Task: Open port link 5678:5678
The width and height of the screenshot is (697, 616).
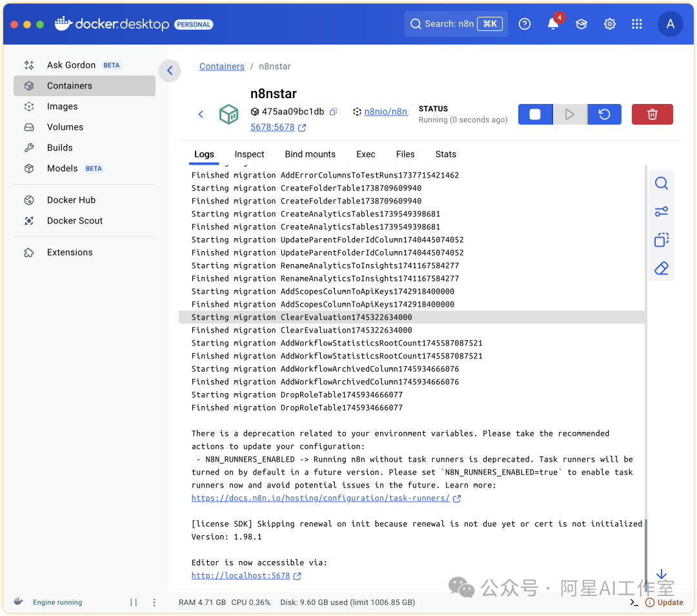Action: [272, 127]
